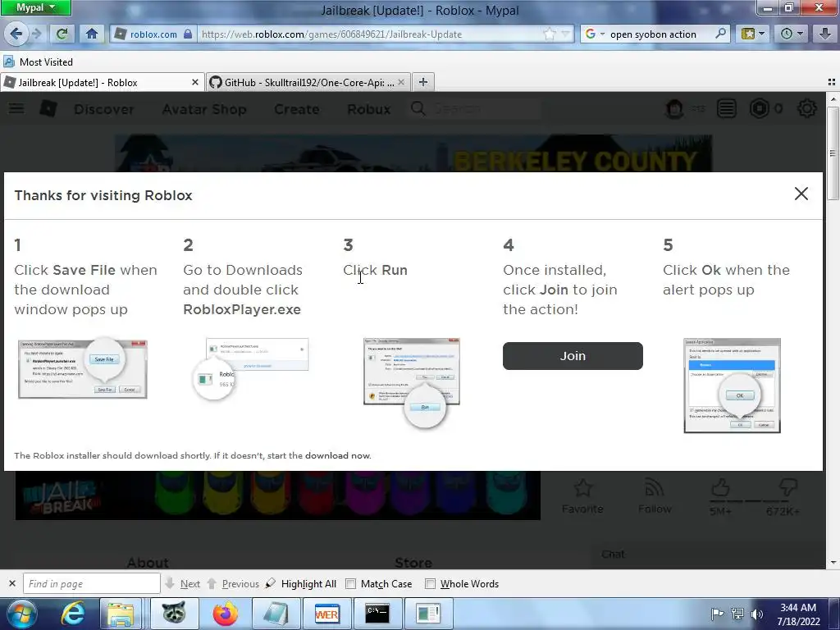This screenshot has height=630, width=840.
Task: Open the Most Visited bookmarks folder
Action: [x=38, y=62]
